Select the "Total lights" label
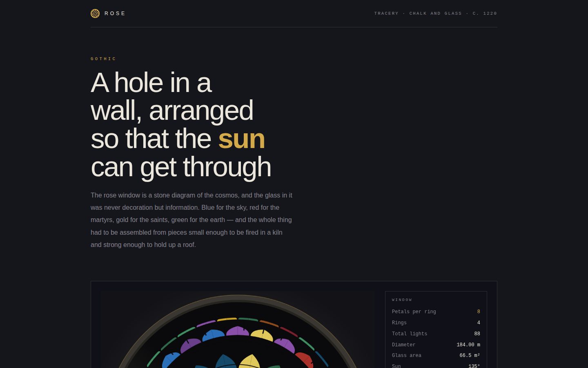The height and width of the screenshot is (368, 588). [410, 334]
